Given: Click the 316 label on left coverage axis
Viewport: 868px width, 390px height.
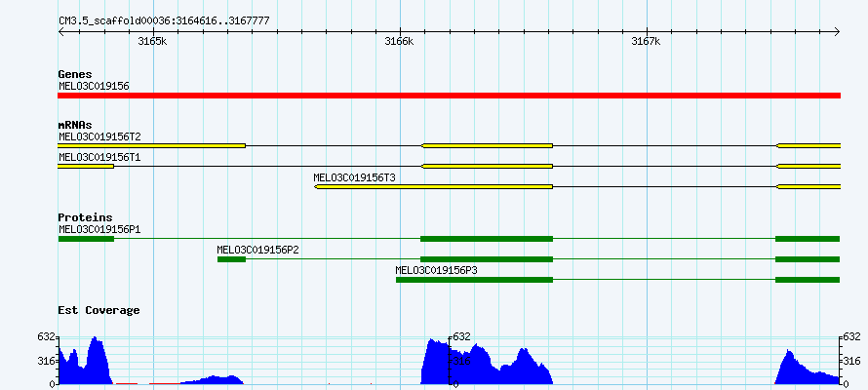Looking at the screenshot, I should [46, 361].
